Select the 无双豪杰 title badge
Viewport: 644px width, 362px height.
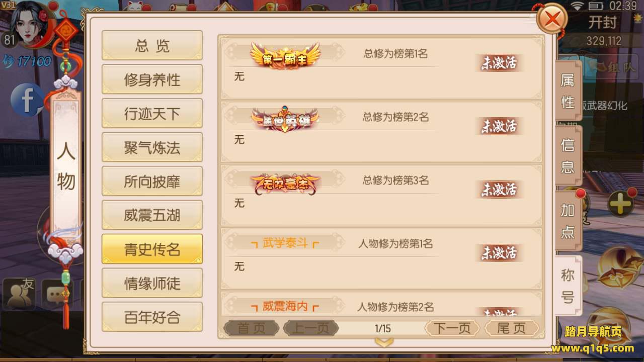[x=285, y=183]
